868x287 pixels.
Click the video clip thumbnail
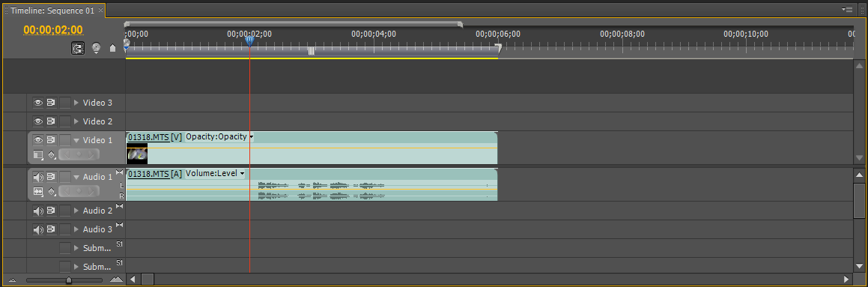coord(137,154)
